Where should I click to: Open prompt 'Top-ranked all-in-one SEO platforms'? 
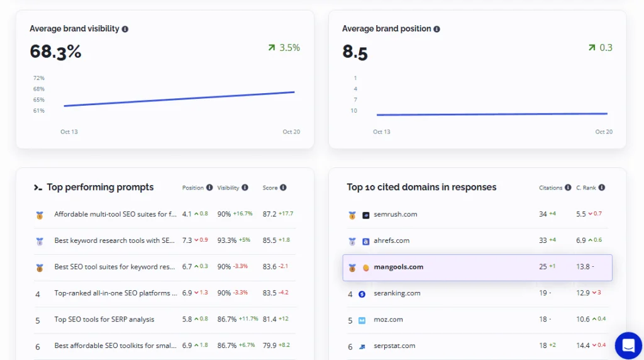click(116, 293)
